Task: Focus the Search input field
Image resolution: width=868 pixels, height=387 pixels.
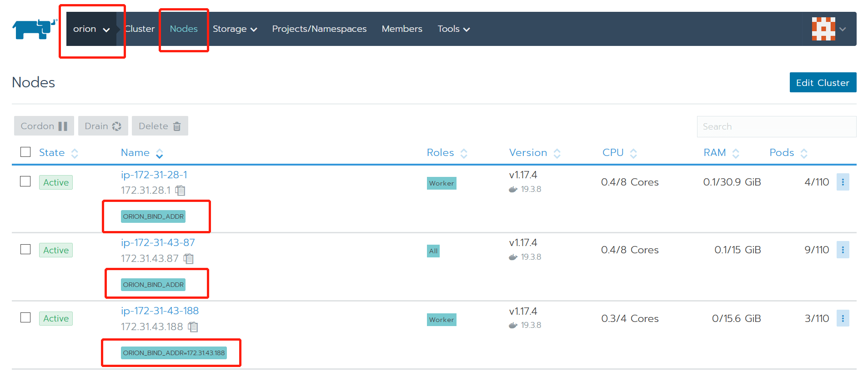Action: coord(776,127)
